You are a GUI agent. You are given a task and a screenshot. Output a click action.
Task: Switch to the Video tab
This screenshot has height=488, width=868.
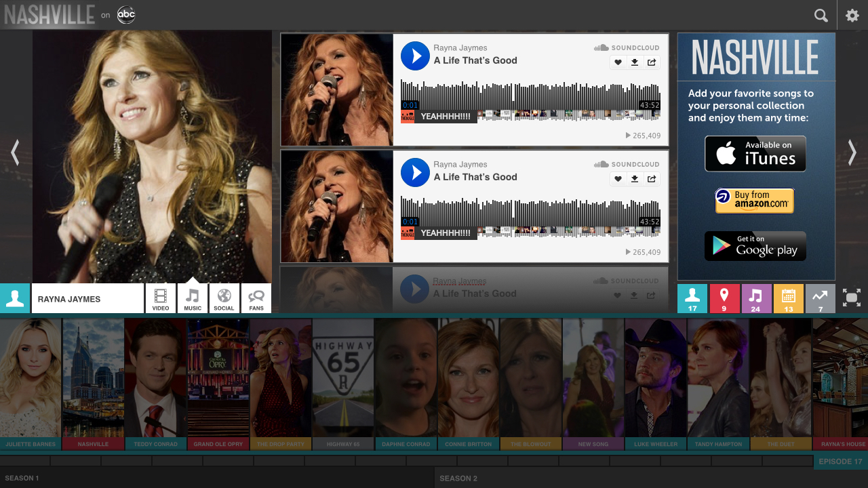tap(161, 298)
